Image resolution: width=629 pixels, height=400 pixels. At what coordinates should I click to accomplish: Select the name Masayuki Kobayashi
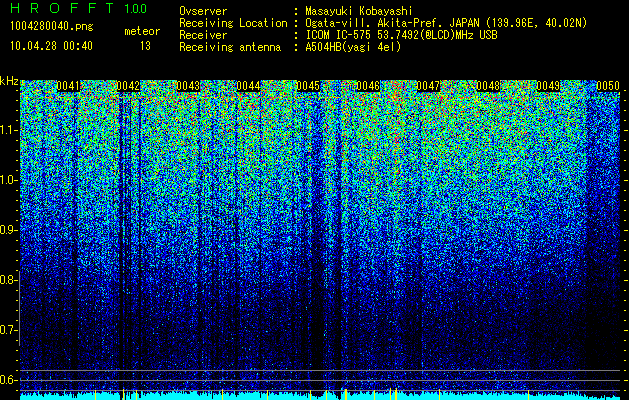tap(358, 11)
